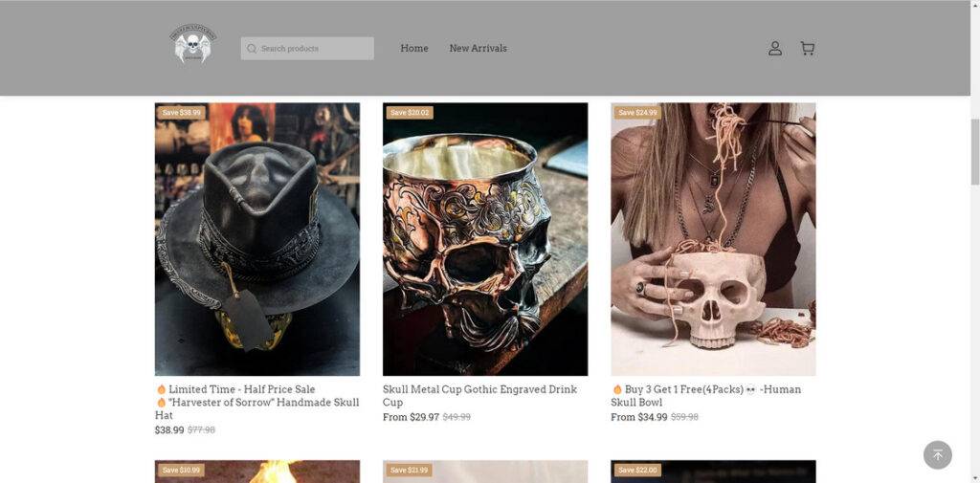
Task: Click the Save $24.99 badge
Action: [637, 113]
